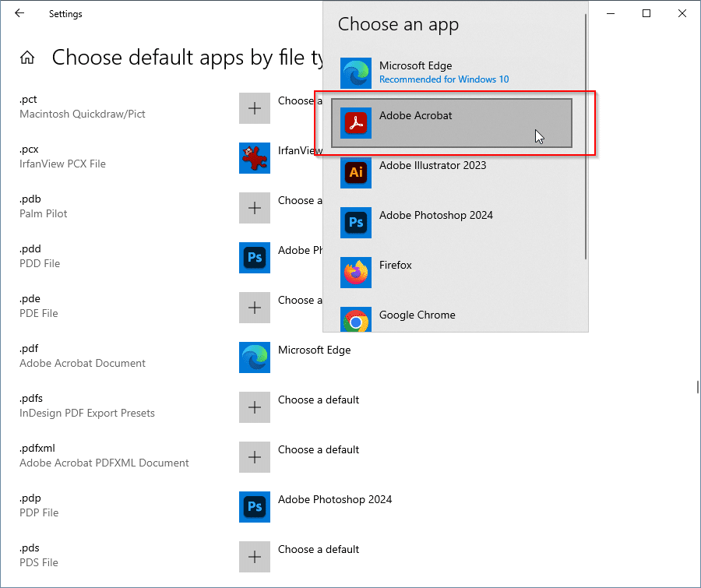The width and height of the screenshot is (701, 588).
Task: Maximize the Settings window
Action: click(646, 13)
